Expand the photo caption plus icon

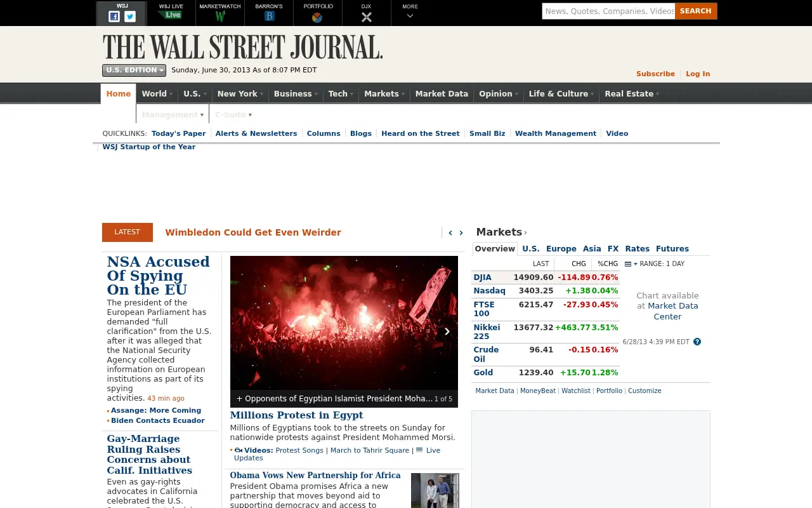click(x=239, y=399)
